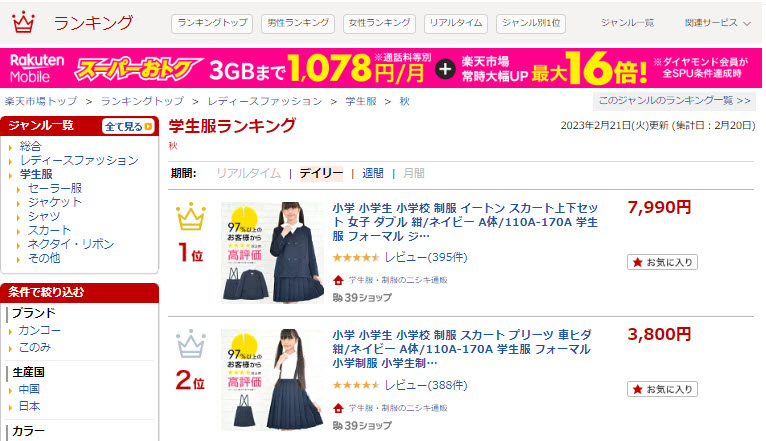Screen dimensions: 766x441
Task: Select the 週間 period tab
Action: coord(372,173)
